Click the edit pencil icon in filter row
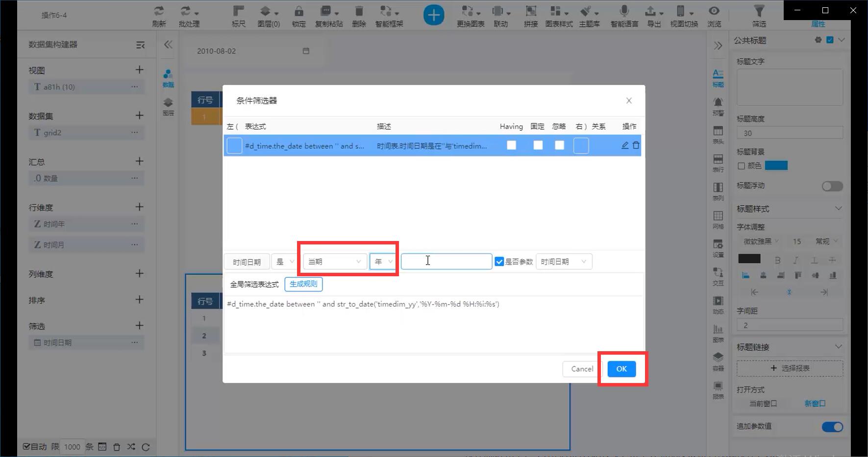 pyautogui.click(x=624, y=145)
